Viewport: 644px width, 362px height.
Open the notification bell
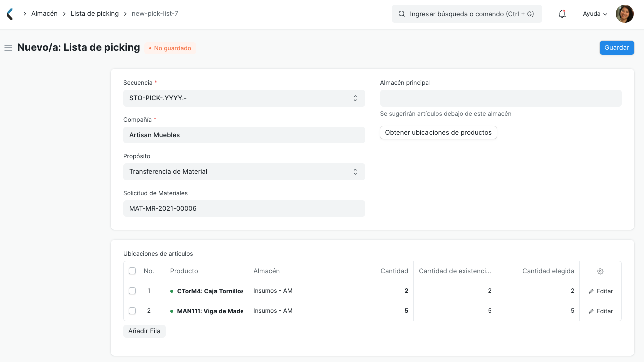click(x=562, y=14)
